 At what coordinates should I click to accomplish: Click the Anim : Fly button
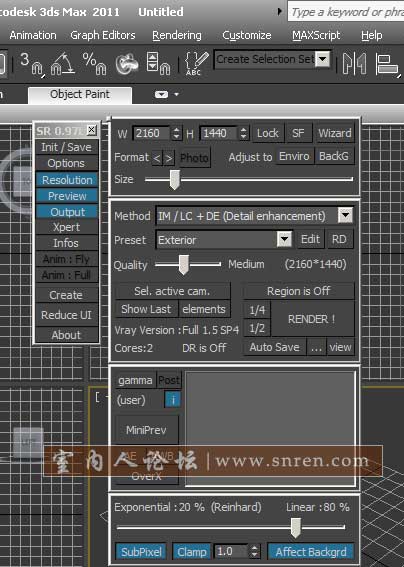click(66, 259)
